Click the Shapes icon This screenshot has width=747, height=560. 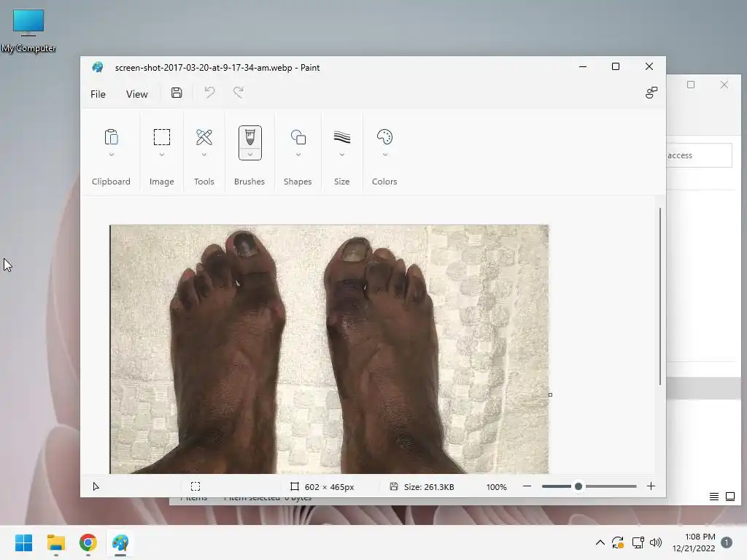(x=298, y=137)
